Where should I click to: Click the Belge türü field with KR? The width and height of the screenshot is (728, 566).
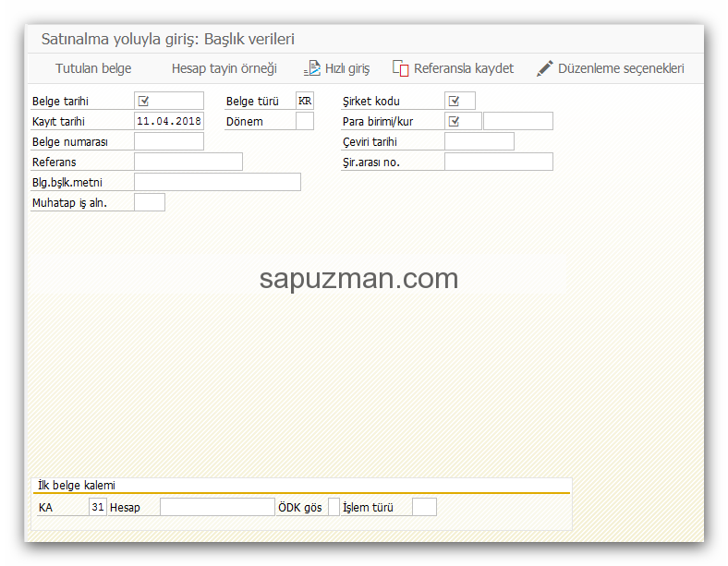[x=305, y=101]
